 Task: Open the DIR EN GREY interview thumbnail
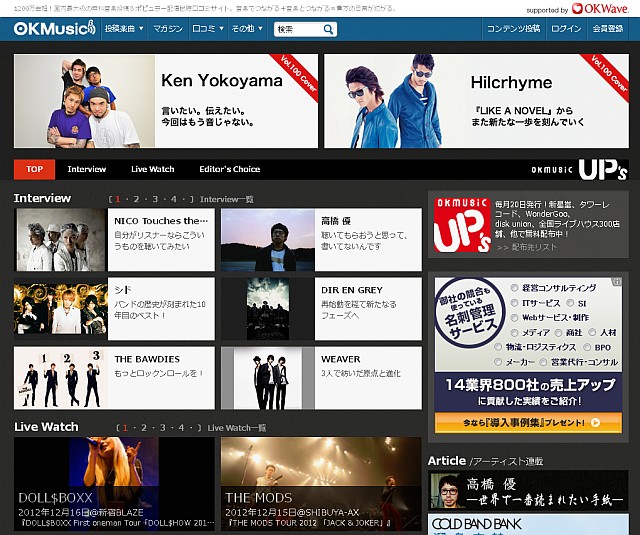(x=268, y=309)
